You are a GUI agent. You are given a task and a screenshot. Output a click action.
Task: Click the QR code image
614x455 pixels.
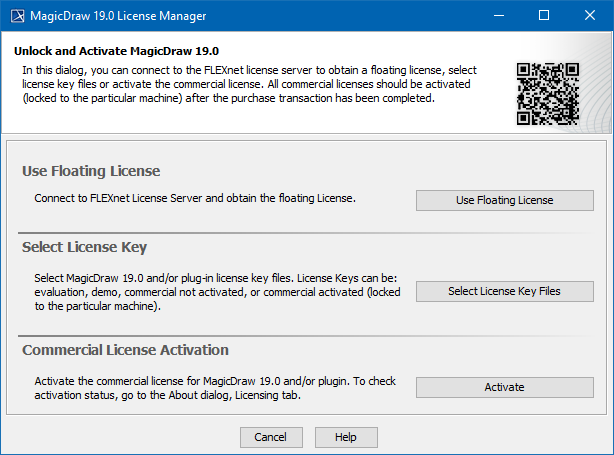[548, 93]
